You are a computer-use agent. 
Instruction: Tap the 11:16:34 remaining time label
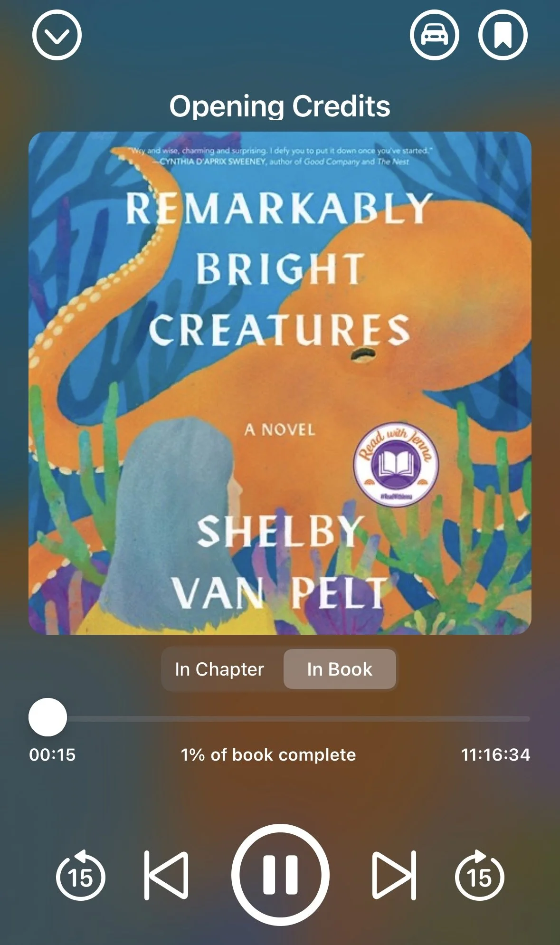(495, 754)
